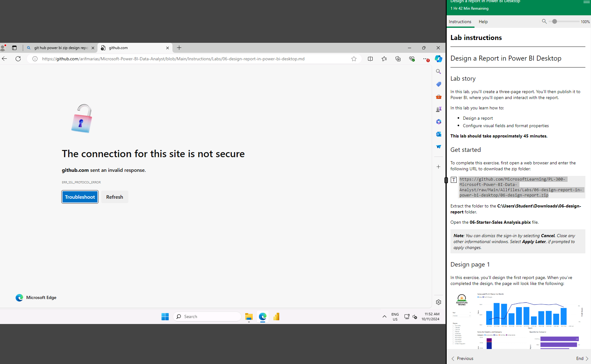
Task: Click the zoom magnifier icon in lab panel
Action: [x=544, y=22]
